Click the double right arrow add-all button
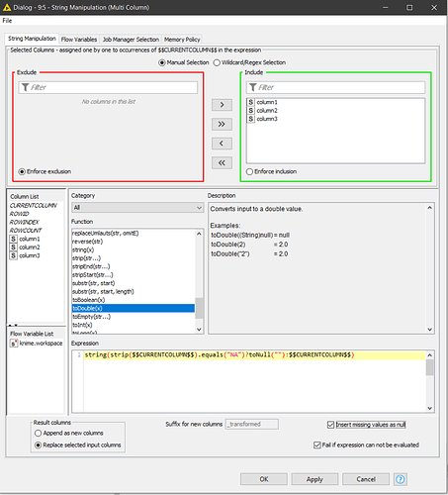This screenshot has width=448, height=495. coord(222,124)
